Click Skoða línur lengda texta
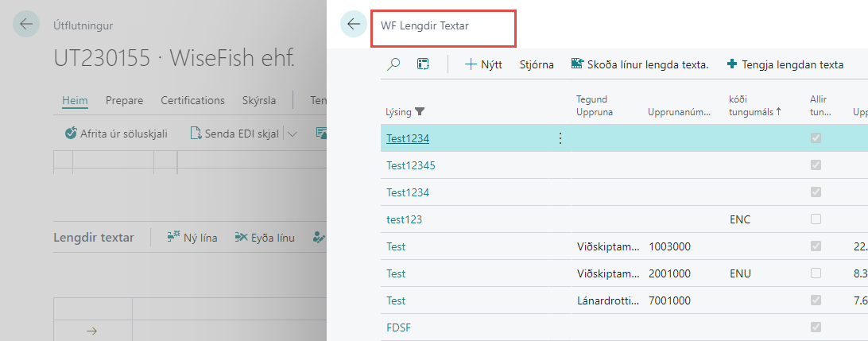Viewport: 868px width, 341px height. click(639, 64)
